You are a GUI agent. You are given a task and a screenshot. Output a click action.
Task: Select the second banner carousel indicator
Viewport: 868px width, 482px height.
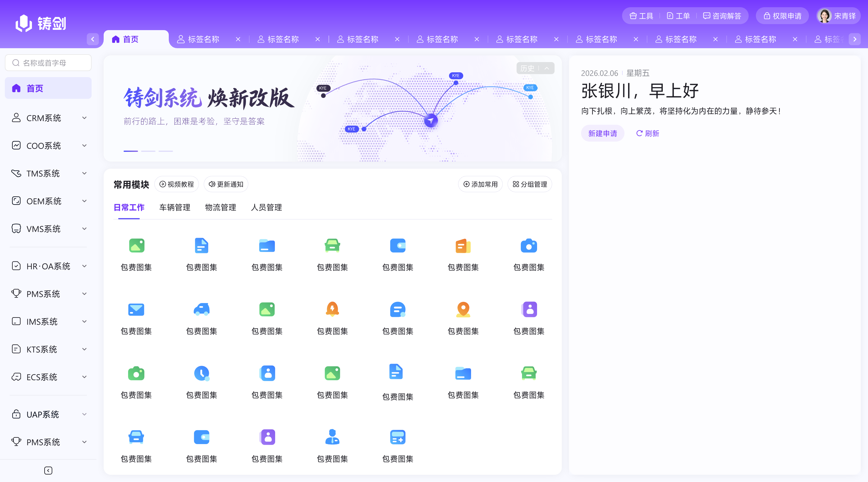(x=148, y=151)
